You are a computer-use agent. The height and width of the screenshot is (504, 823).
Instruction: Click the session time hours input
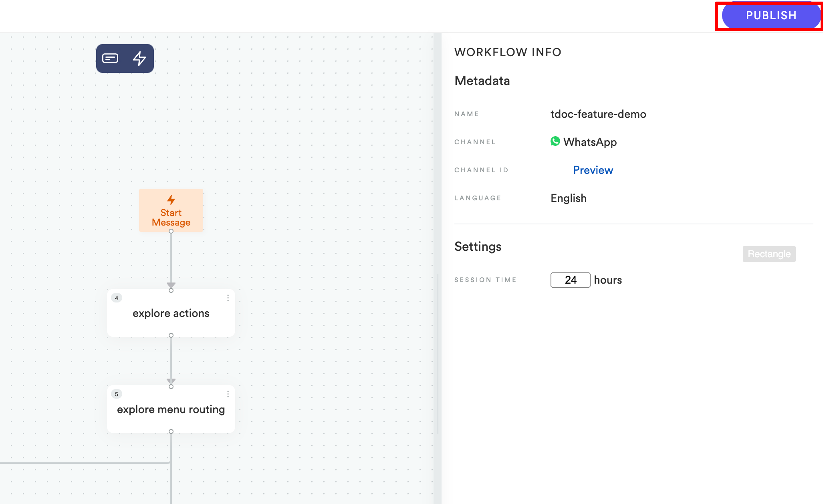tap(570, 280)
